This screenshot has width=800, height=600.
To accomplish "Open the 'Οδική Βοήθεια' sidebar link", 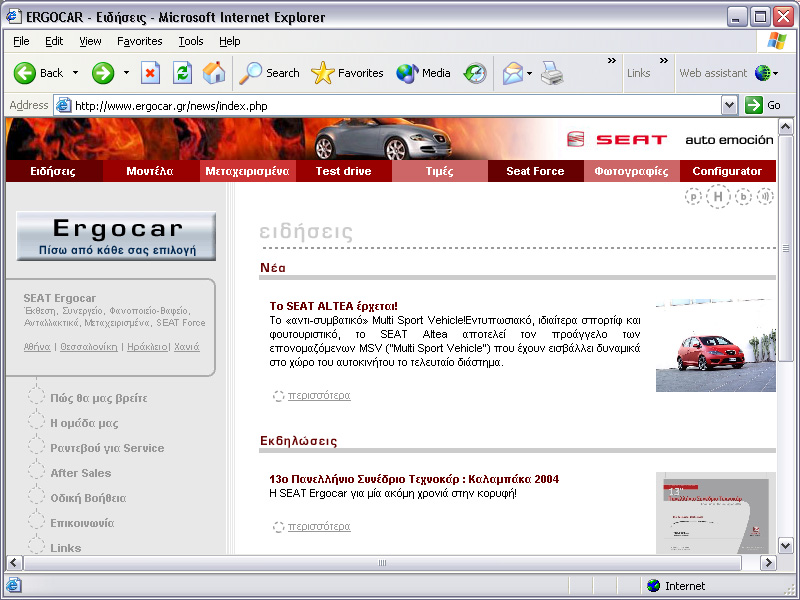I will (x=88, y=498).
